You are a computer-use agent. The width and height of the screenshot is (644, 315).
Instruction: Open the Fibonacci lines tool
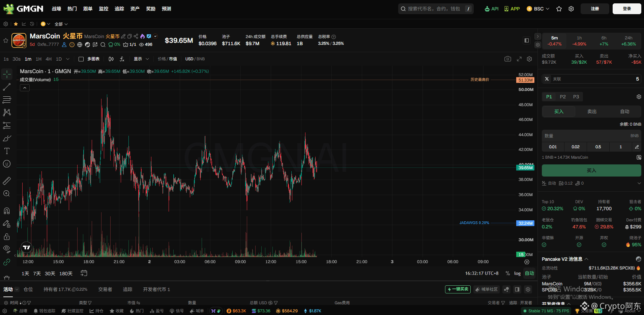click(7, 100)
